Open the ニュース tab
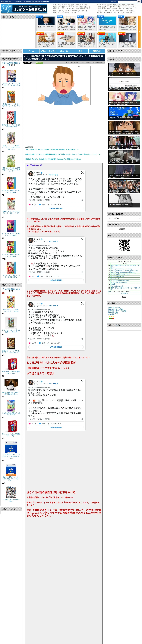 tap(64, 51)
